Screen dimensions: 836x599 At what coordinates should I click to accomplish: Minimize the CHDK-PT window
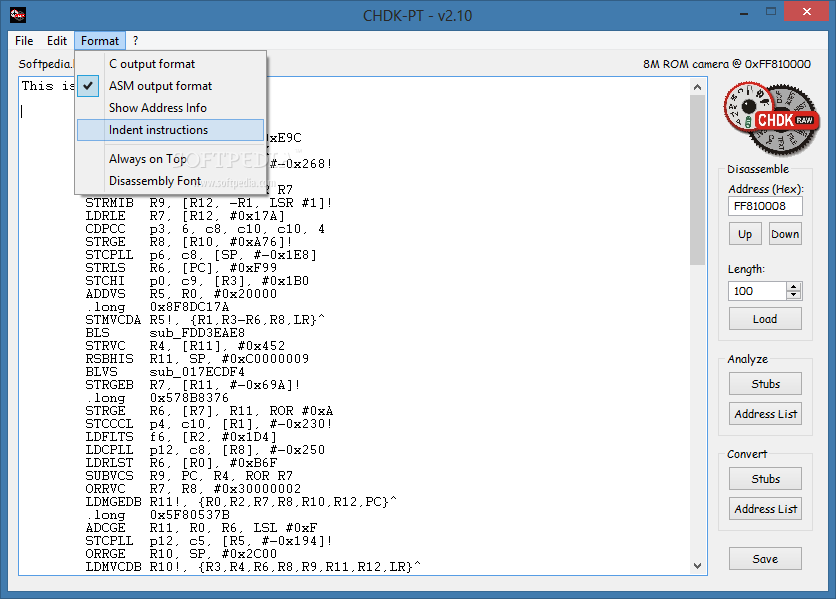coord(744,12)
